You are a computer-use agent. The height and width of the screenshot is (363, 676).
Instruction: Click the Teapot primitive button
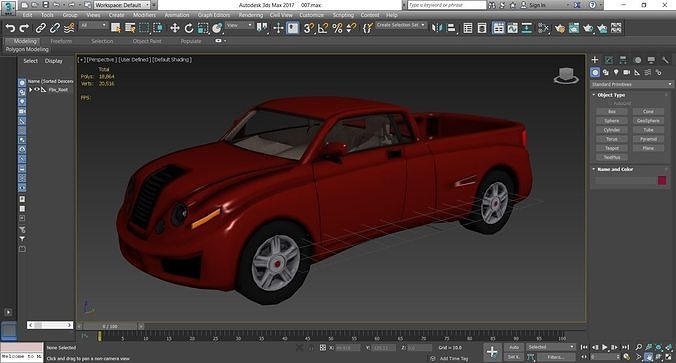tap(612, 148)
